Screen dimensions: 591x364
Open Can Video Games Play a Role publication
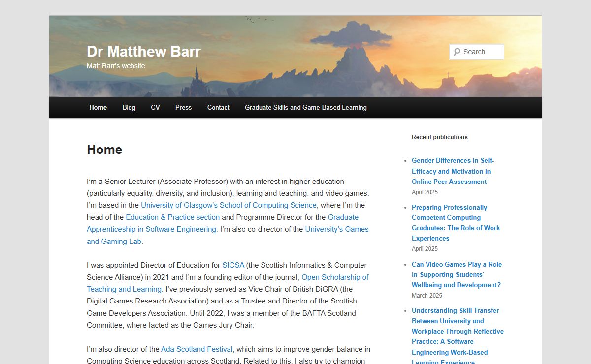[457, 274]
